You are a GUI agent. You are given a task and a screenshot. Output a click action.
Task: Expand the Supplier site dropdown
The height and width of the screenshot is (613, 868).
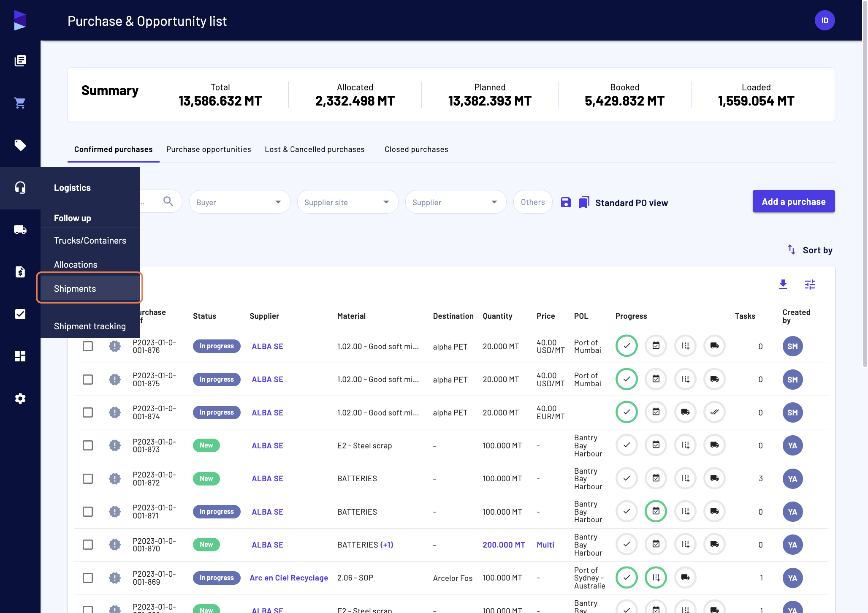348,202
